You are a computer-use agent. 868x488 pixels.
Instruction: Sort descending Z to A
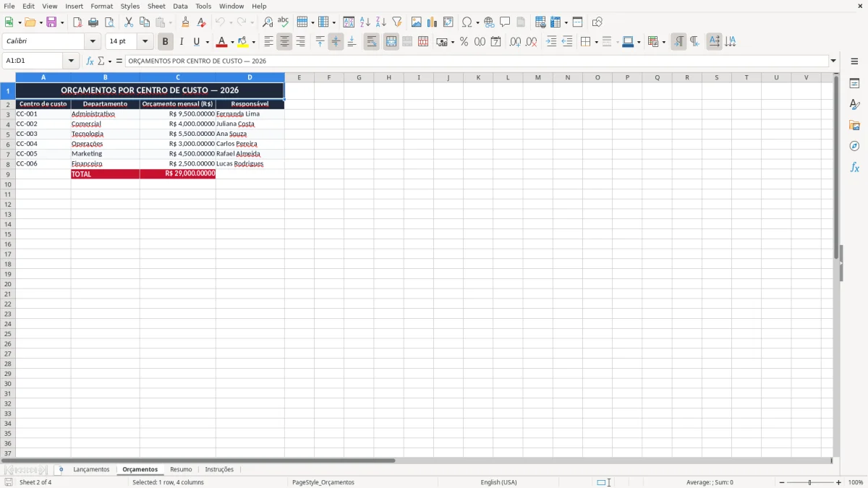click(381, 22)
